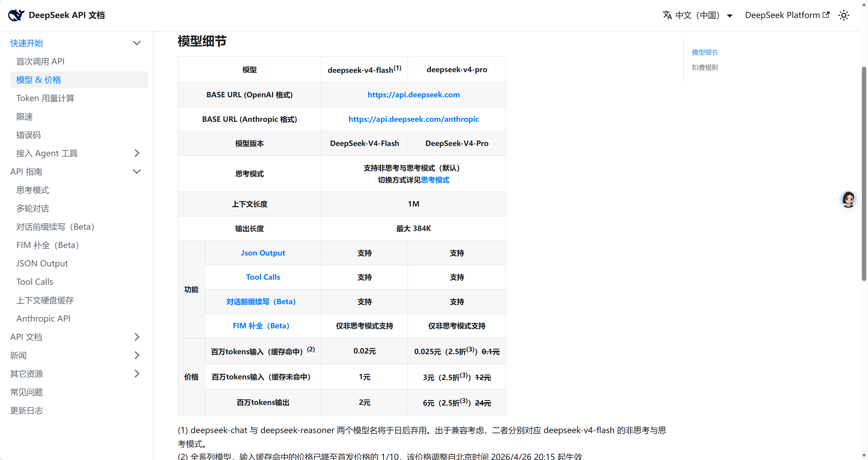Screen dimensions: 868x460
Task: Click the 上下文长度 row label
Action: tap(249, 204)
